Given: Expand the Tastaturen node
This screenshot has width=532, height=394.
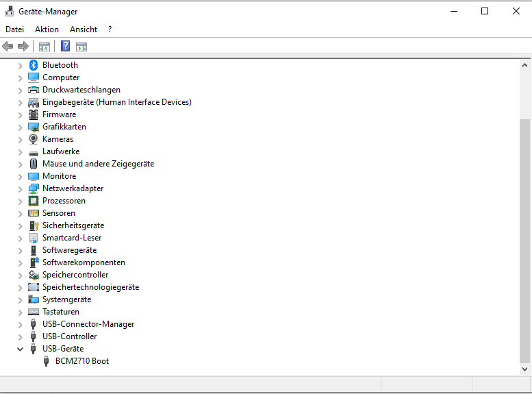Looking at the screenshot, I should [x=20, y=312].
